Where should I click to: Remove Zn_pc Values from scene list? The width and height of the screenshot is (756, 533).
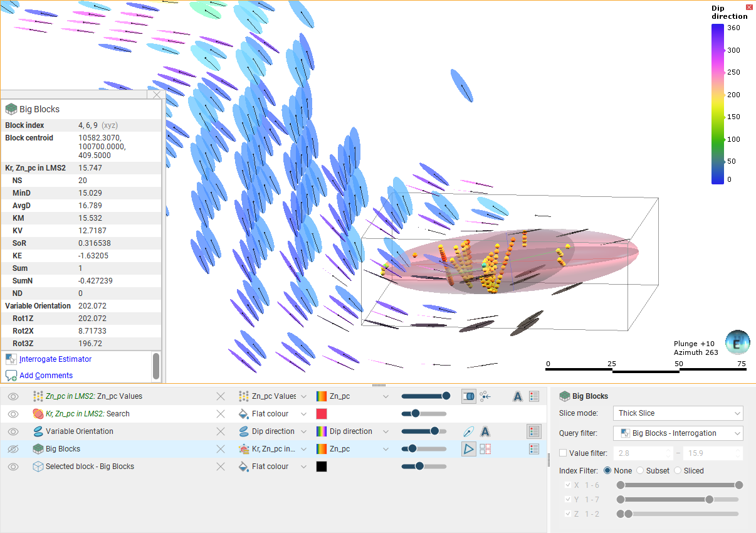pos(221,396)
